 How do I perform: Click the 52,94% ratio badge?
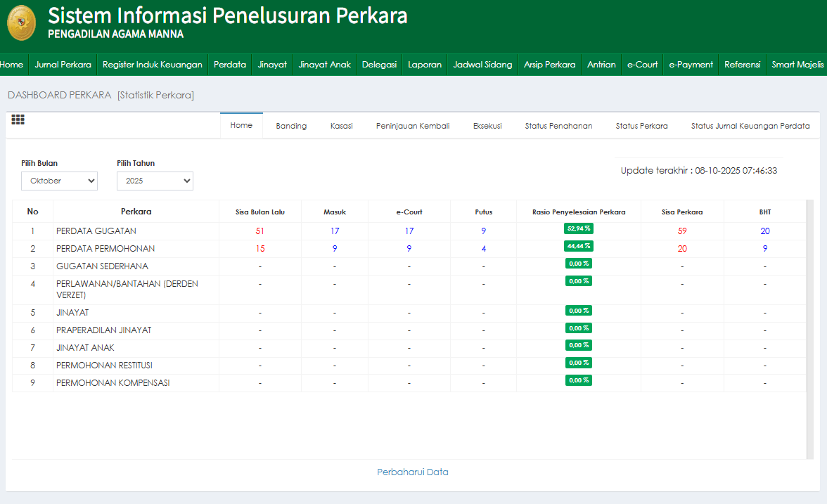click(x=578, y=228)
